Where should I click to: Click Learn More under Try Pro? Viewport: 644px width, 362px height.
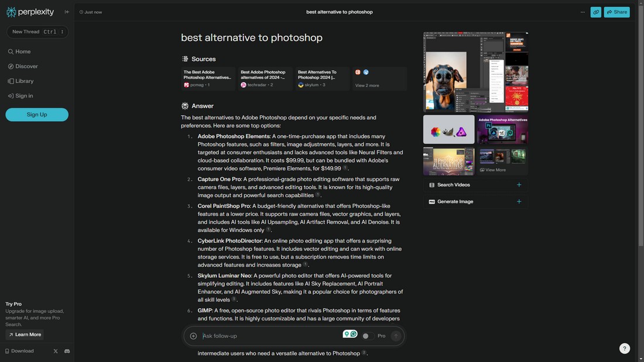(x=25, y=335)
